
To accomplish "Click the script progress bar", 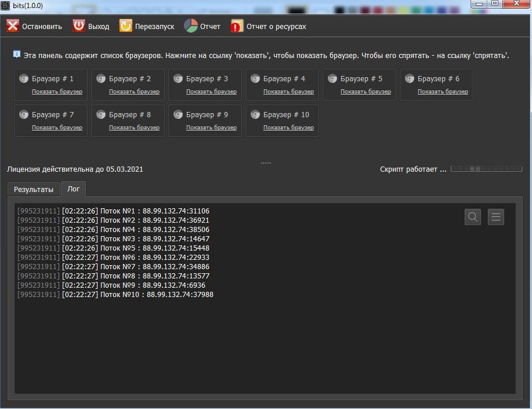I will click(x=486, y=169).
